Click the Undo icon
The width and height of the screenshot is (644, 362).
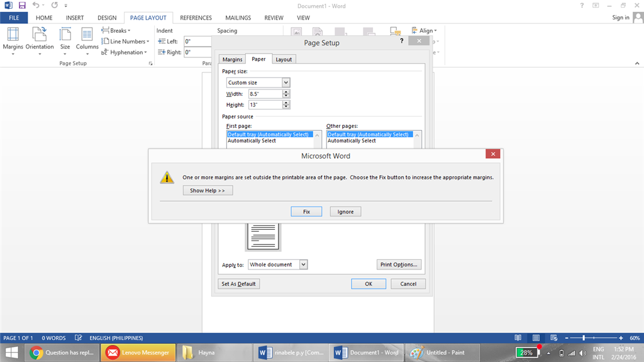click(36, 5)
